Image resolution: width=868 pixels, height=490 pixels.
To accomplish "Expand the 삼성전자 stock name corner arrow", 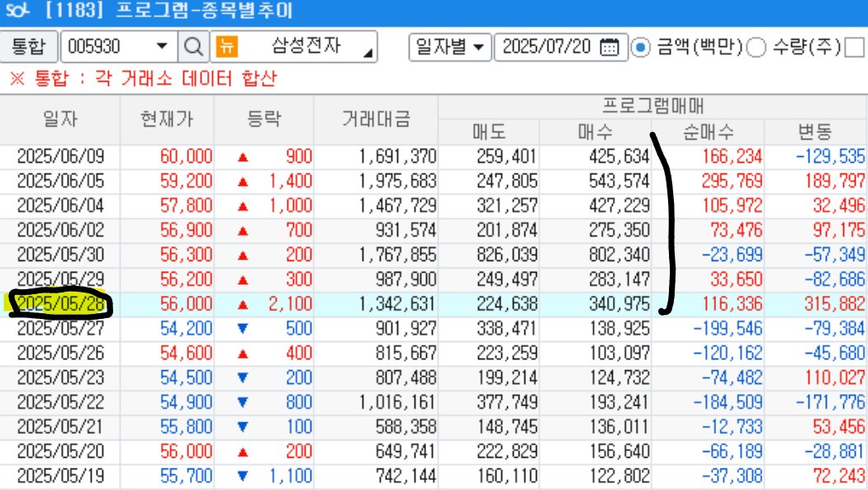I will (x=368, y=54).
